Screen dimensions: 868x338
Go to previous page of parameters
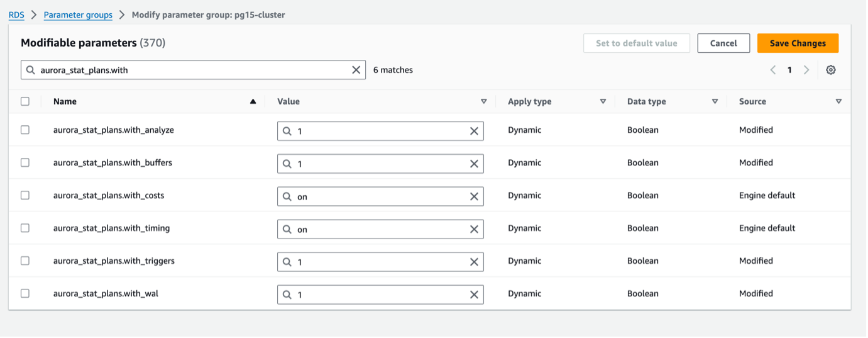[773, 70]
